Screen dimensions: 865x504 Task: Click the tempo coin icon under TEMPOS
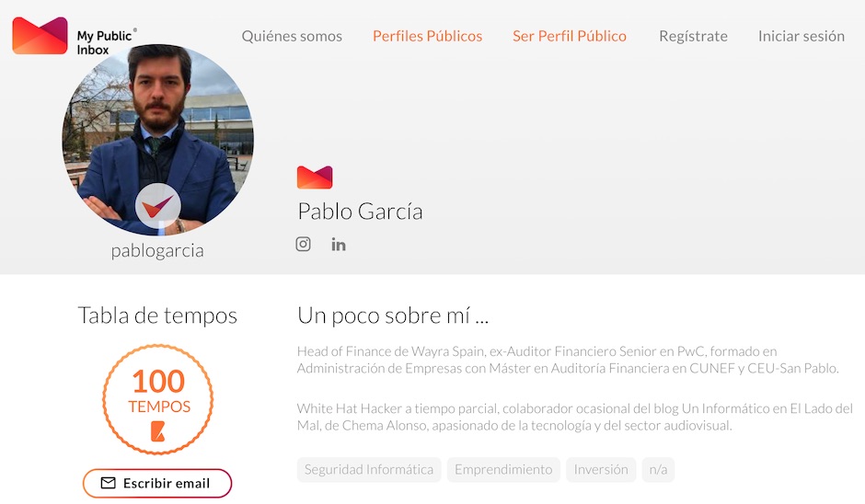(157, 431)
